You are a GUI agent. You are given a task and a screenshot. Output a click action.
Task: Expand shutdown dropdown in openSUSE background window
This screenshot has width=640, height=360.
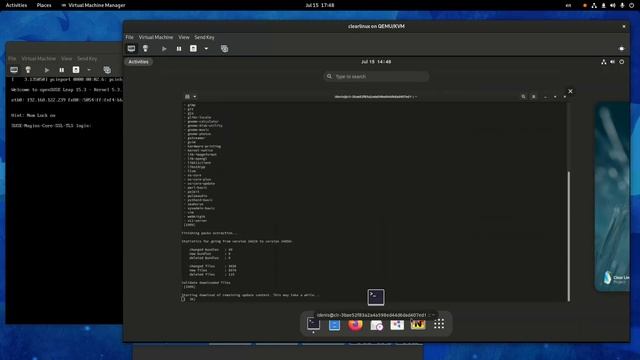pos(89,70)
